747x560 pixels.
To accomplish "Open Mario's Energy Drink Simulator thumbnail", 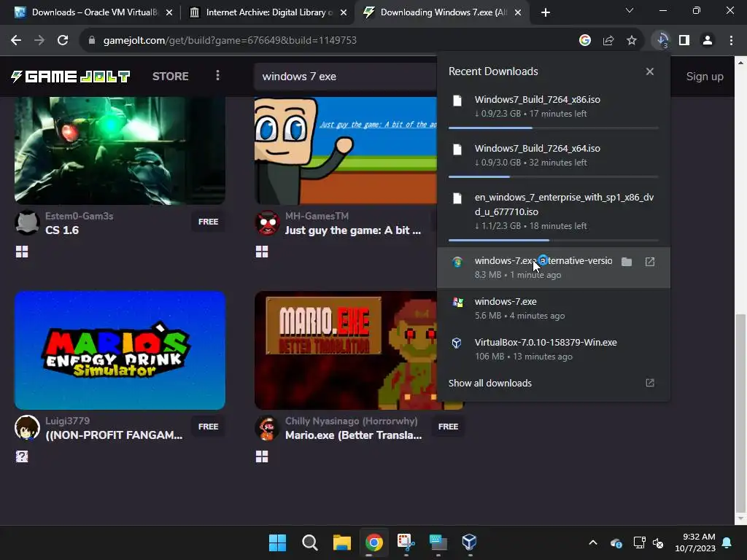I will click(120, 351).
